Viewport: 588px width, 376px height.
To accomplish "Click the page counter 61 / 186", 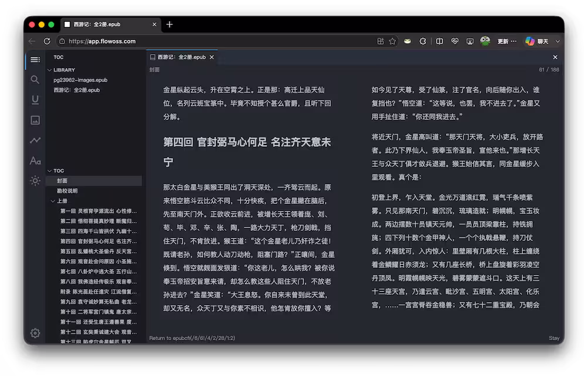I will (549, 70).
